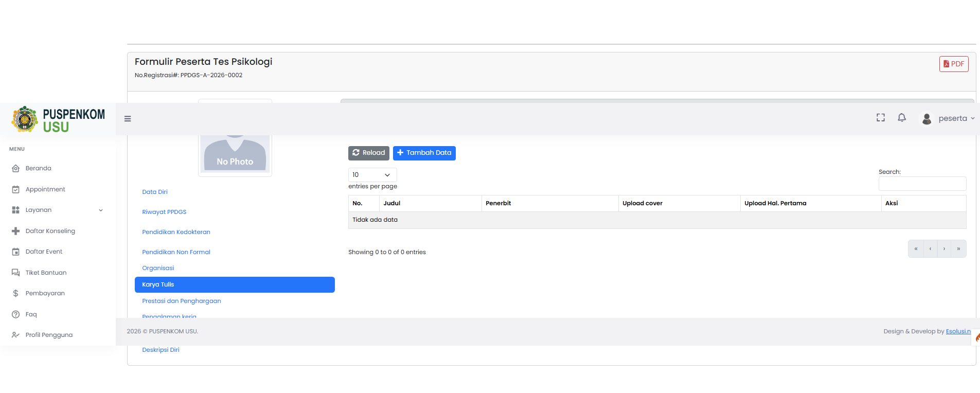
Task: Click the Reload button
Action: [x=369, y=153]
